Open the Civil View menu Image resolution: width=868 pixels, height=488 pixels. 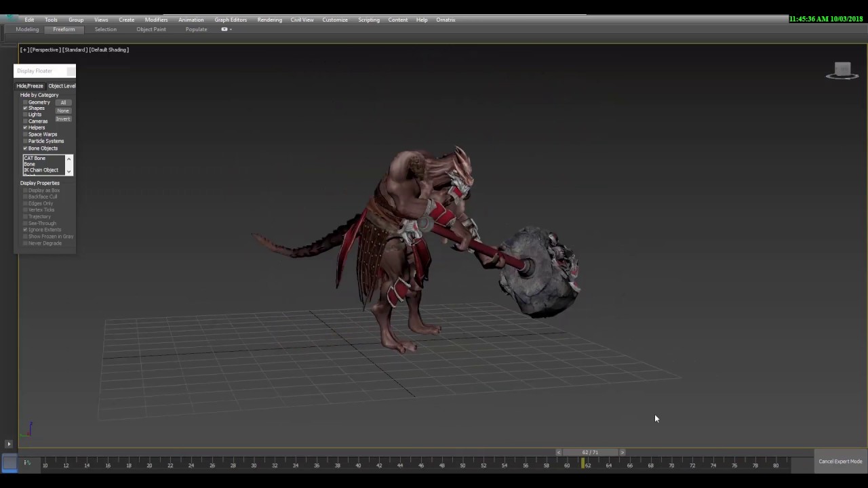[302, 20]
